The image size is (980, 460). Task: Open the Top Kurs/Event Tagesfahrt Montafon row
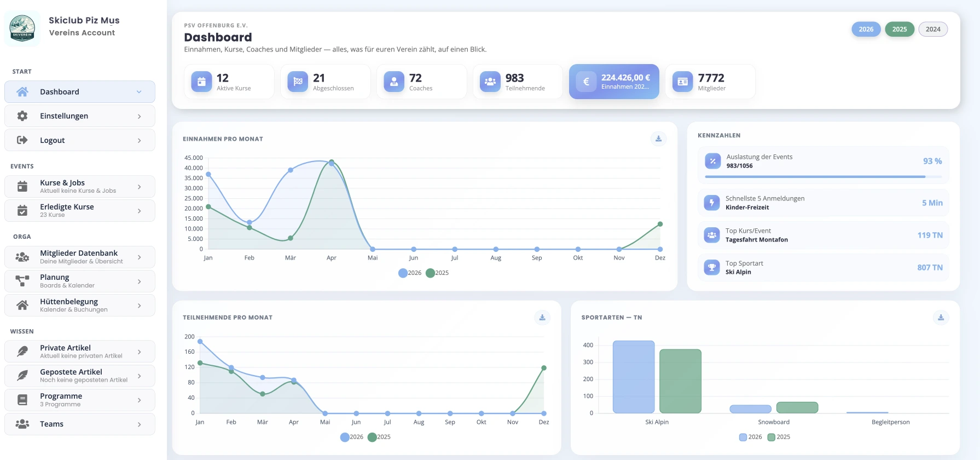point(824,235)
